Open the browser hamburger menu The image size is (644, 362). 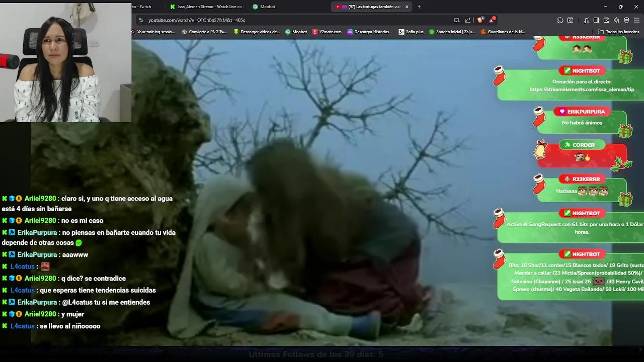tap(637, 20)
